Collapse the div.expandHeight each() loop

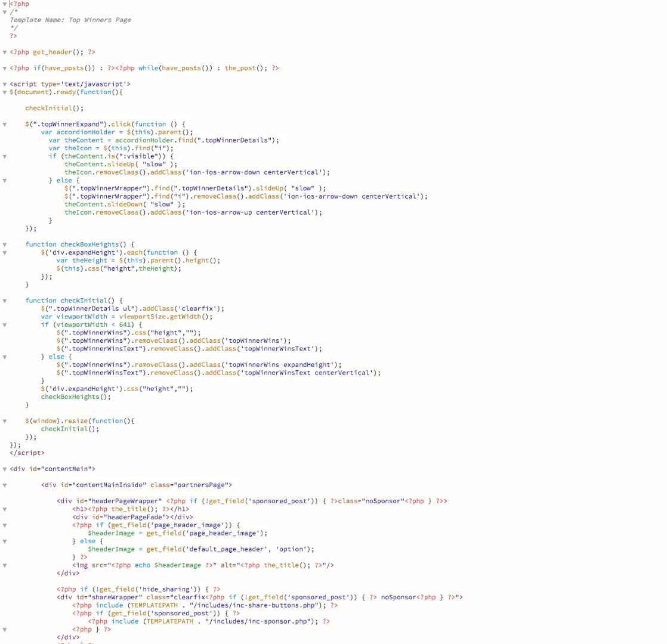5,253
